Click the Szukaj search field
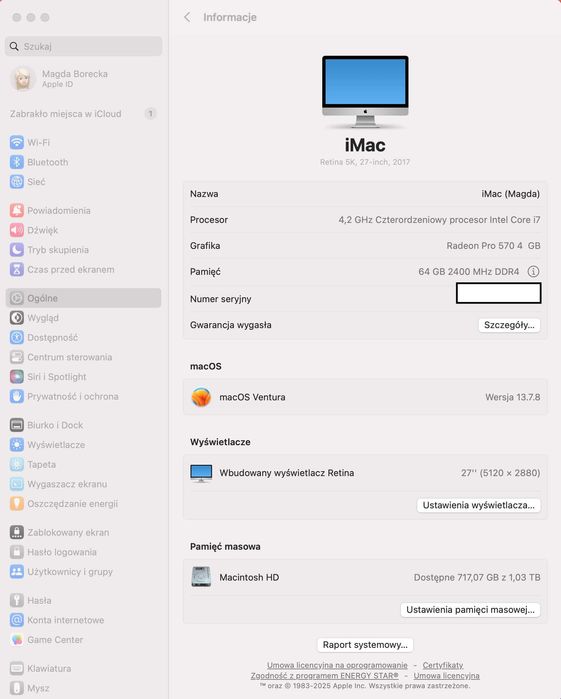The width and height of the screenshot is (561, 699). tap(83, 46)
